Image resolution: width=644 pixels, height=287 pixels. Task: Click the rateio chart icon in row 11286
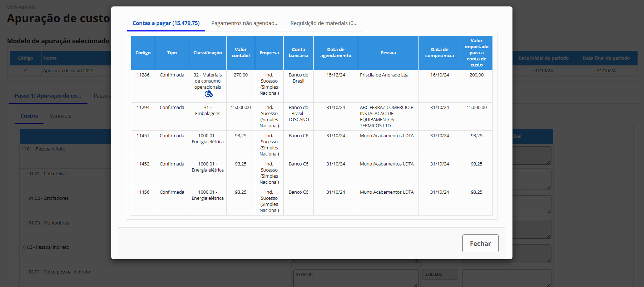[208, 94]
